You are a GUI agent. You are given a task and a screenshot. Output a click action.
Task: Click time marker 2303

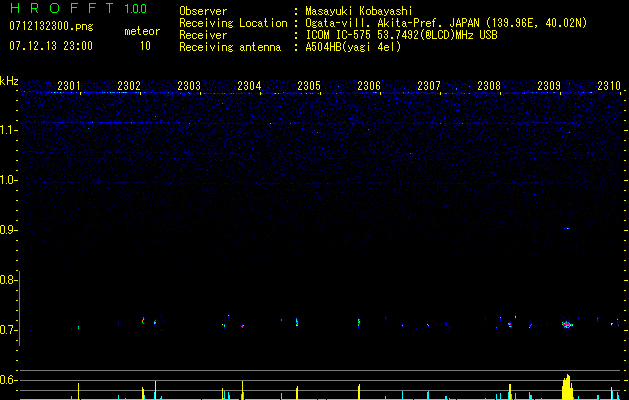coord(189,85)
